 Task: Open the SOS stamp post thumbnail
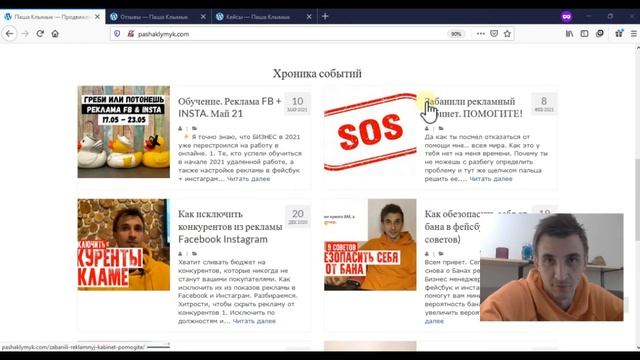pyautogui.click(x=370, y=131)
